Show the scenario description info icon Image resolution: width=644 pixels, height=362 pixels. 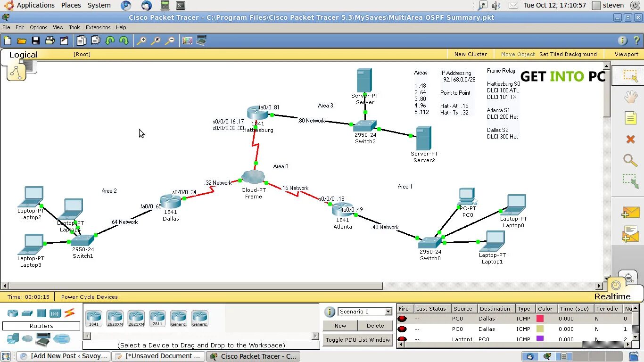330,312
